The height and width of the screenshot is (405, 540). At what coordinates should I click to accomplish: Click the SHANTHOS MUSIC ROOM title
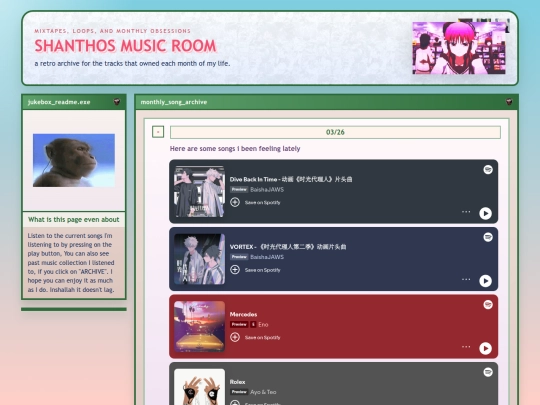[x=125, y=46]
